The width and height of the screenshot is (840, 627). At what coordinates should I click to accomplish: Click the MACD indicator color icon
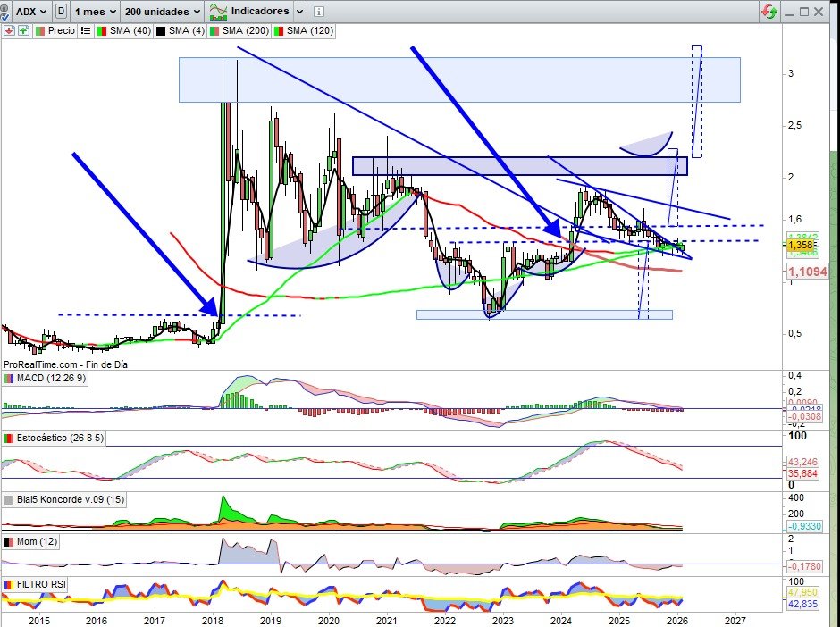9,379
